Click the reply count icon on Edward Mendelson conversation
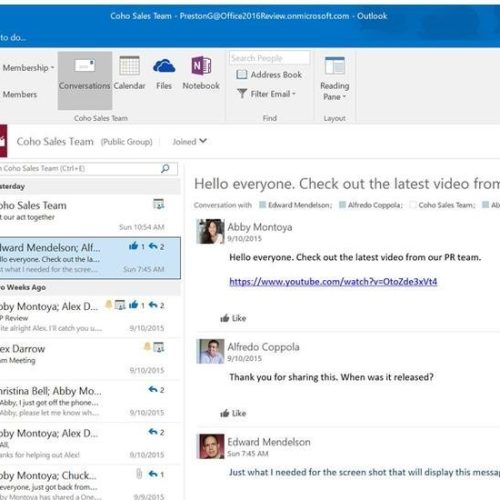This screenshot has width=500, height=500. point(156,246)
